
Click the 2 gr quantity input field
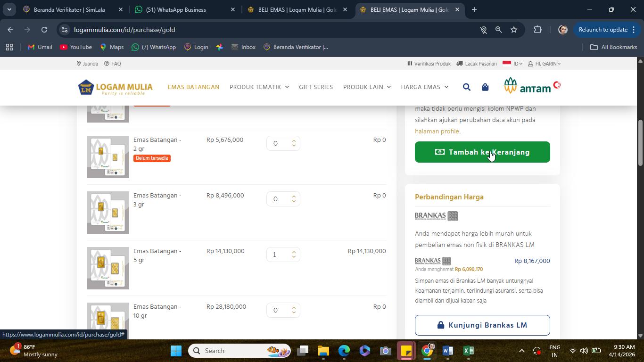point(283,143)
